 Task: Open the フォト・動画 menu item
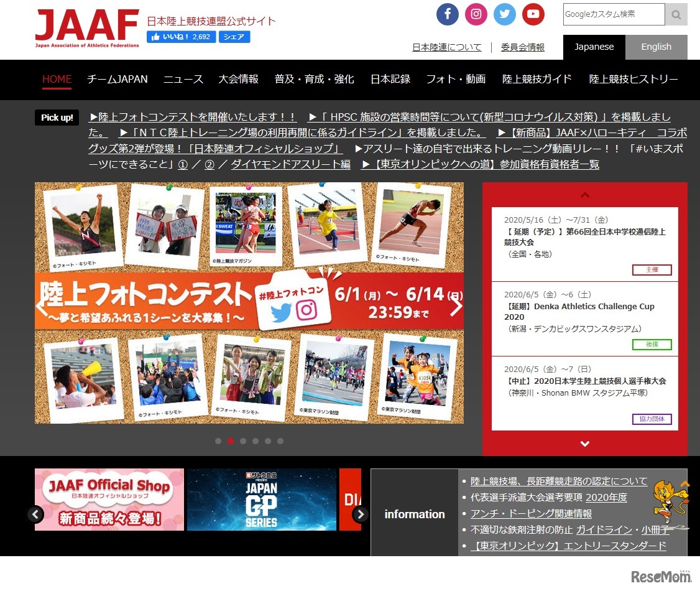pos(456,79)
